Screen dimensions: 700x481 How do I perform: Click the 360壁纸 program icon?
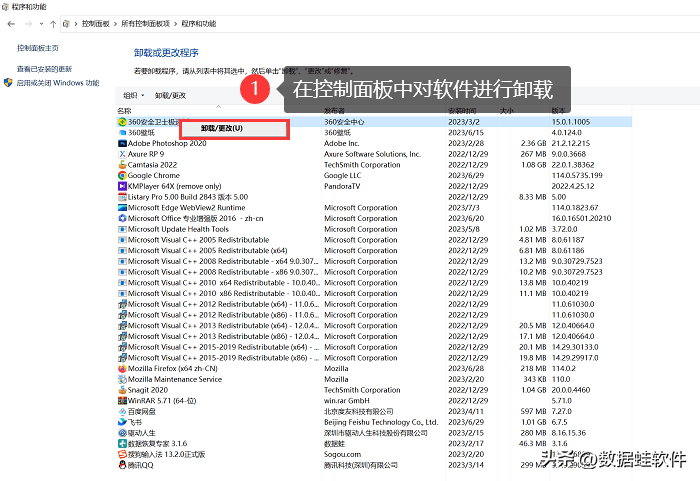[122, 133]
